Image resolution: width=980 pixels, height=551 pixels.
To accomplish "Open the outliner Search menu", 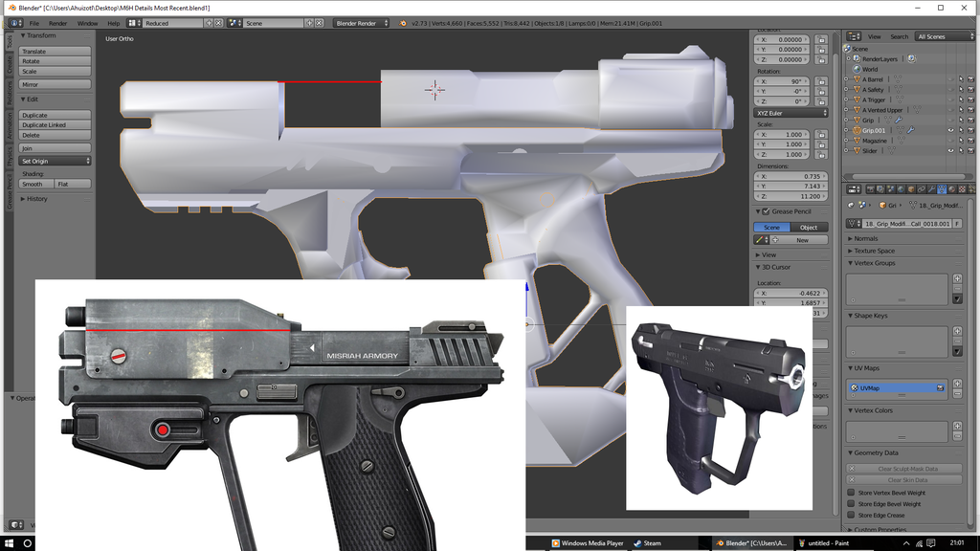I will [x=900, y=36].
